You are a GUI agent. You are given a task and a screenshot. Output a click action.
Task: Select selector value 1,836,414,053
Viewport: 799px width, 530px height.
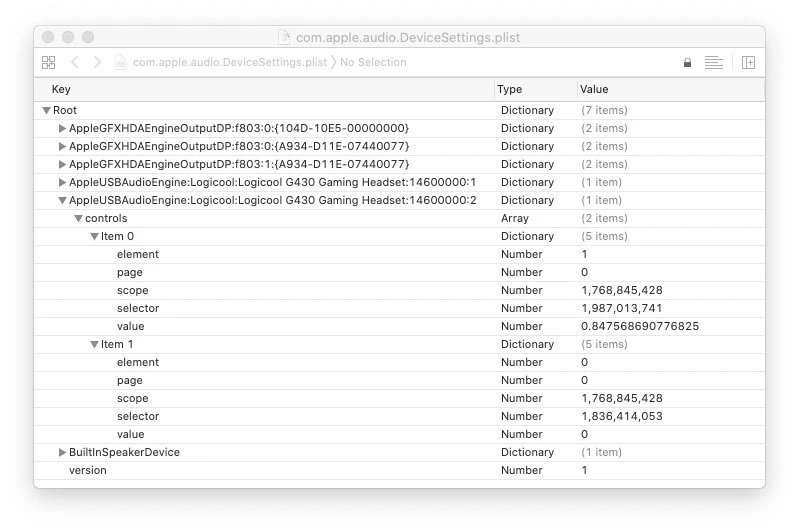pos(622,416)
